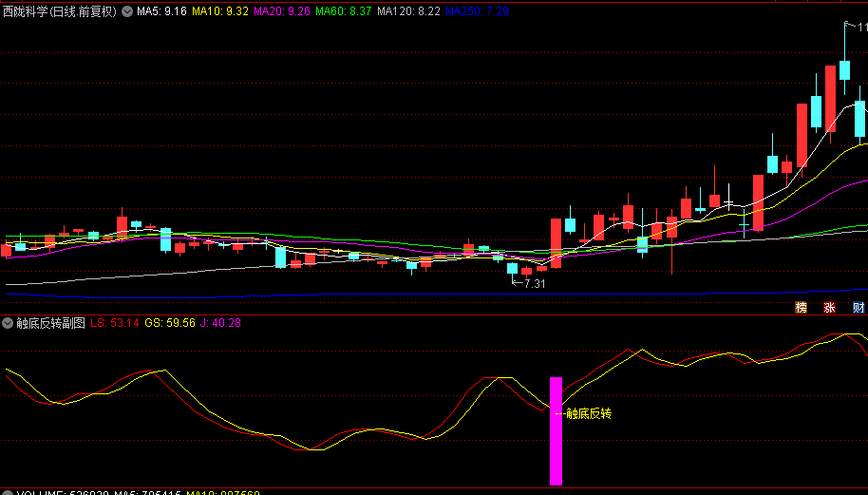This screenshot has height=495, width=868.
Task: Open the main chart indicator dropdown arrow
Action: point(127,11)
